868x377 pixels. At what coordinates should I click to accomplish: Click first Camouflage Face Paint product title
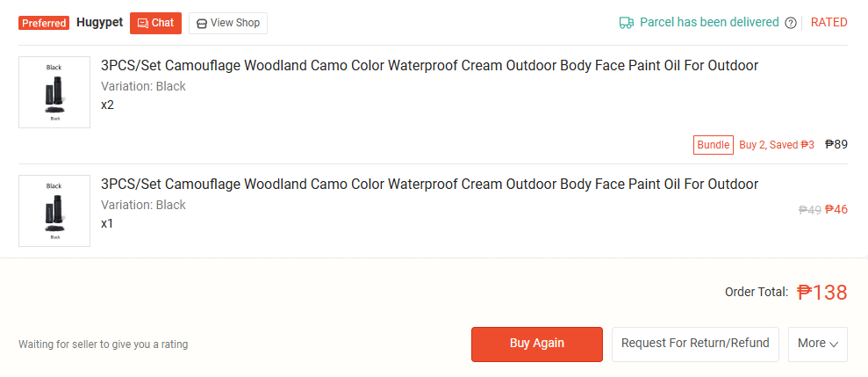429,66
